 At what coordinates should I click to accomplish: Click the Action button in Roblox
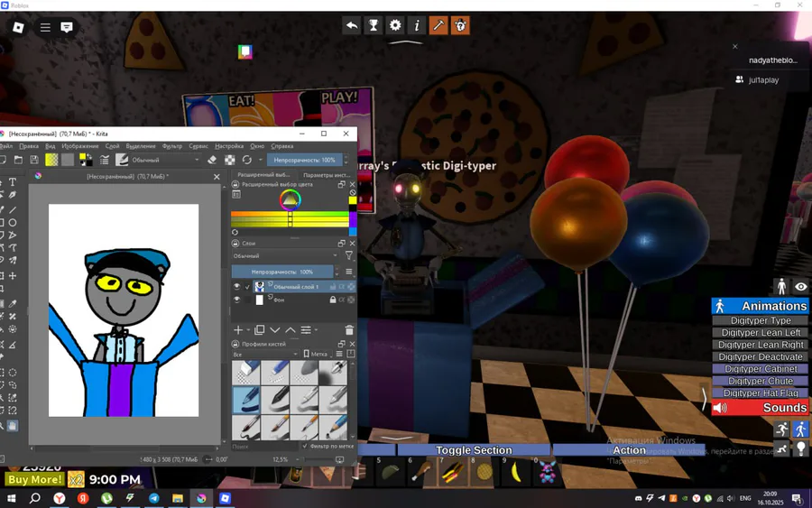629,450
